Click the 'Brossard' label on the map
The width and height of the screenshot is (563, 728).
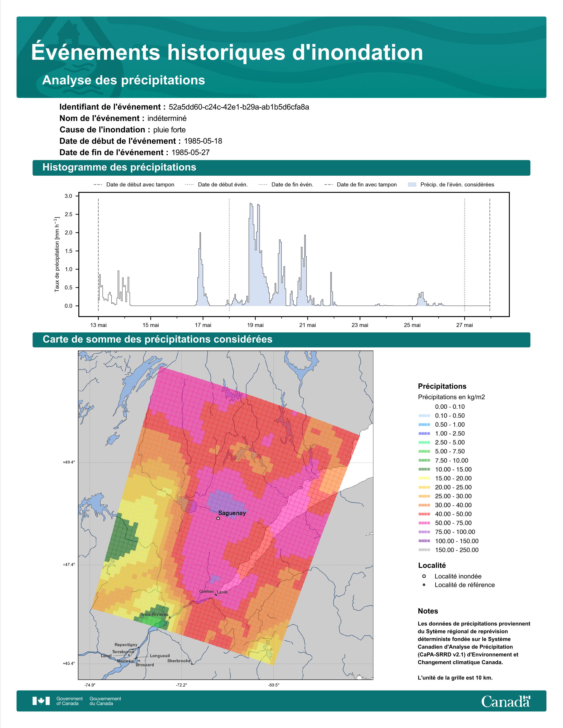point(145,665)
